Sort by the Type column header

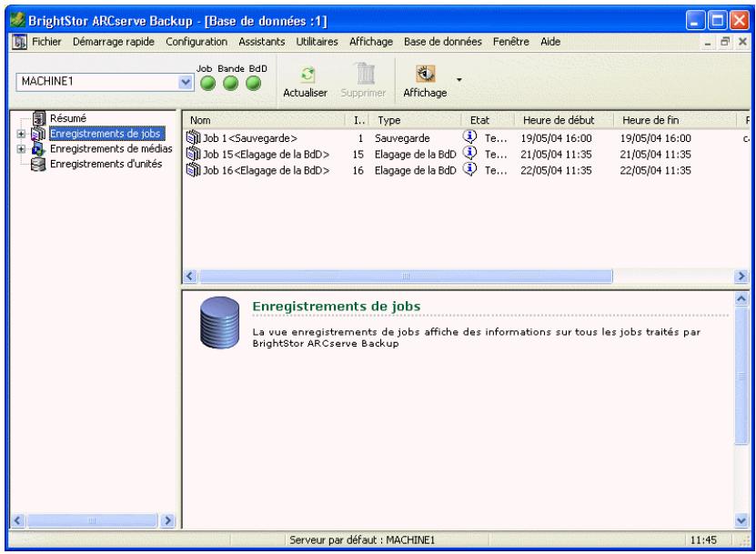(416, 120)
